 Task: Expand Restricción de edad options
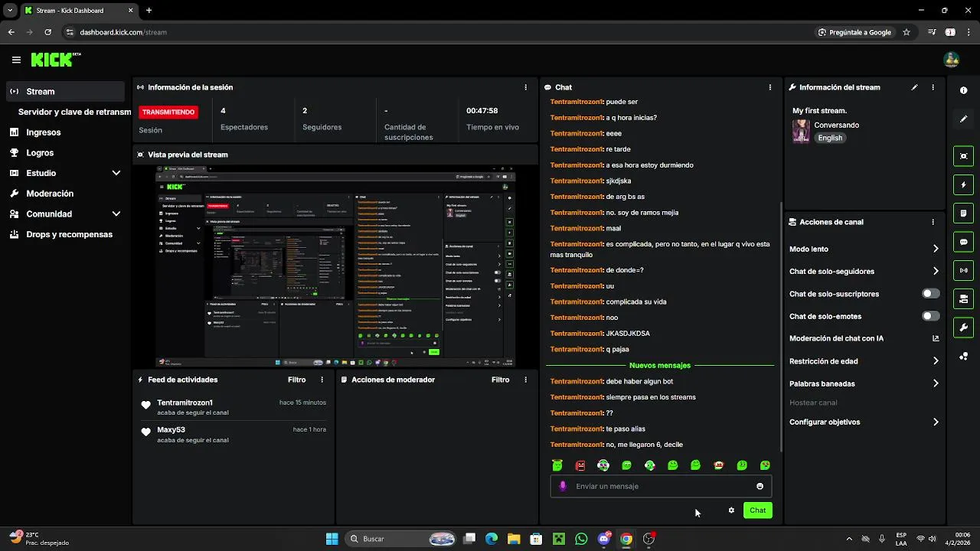pyautogui.click(x=936, y=361)
